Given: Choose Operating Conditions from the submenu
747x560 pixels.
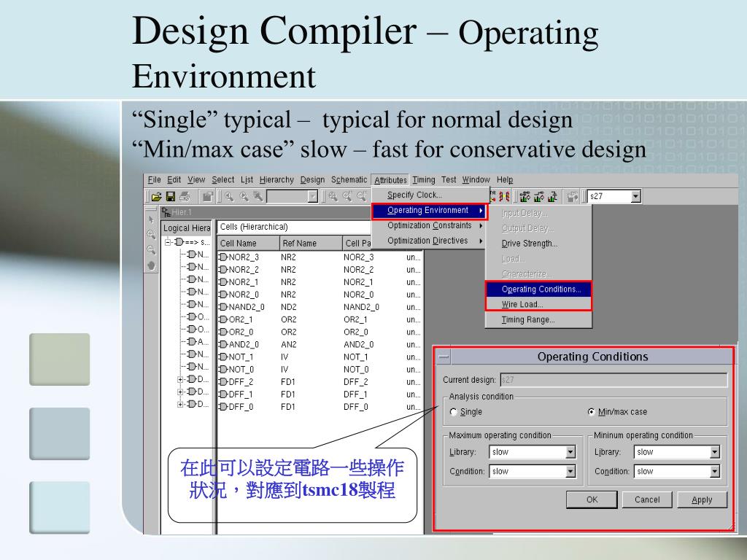Looking at the screenshot, I should pos(538,289).
